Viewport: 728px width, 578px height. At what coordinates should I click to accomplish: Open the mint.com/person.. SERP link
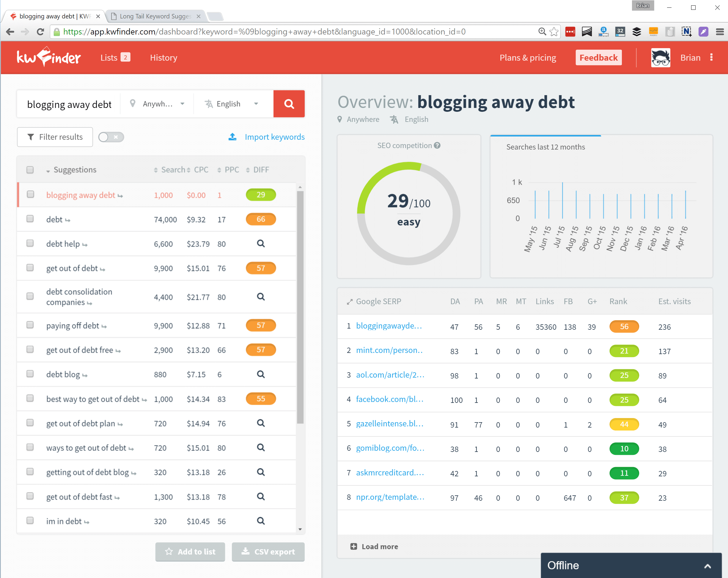click(x=389, y=350)
